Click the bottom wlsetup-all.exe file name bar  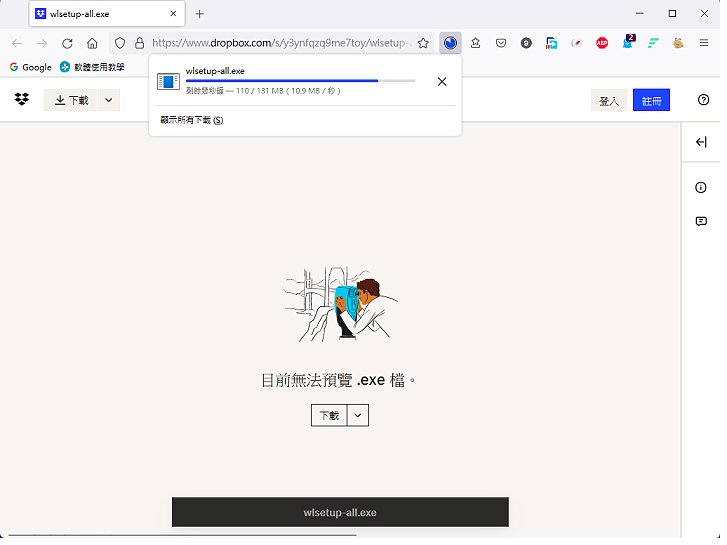340,512
